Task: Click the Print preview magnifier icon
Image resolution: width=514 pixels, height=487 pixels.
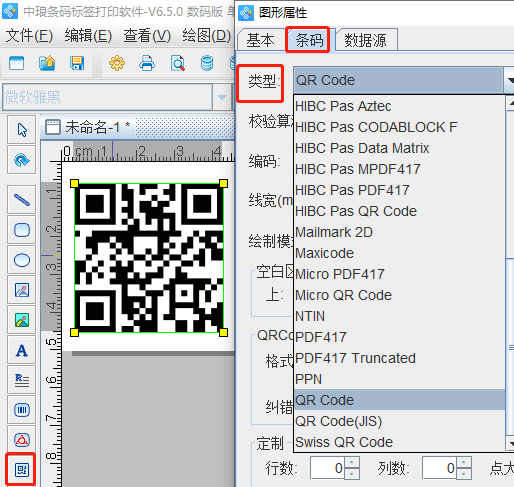Action: [x=178, y=63]
